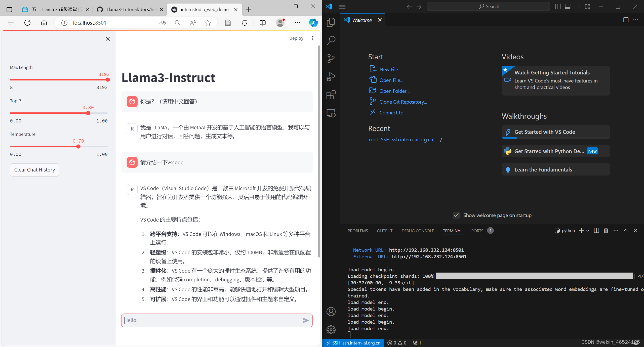Toggle the primary sidebar layout button
This screenshot has height=347, width=644.
(558, 7)
